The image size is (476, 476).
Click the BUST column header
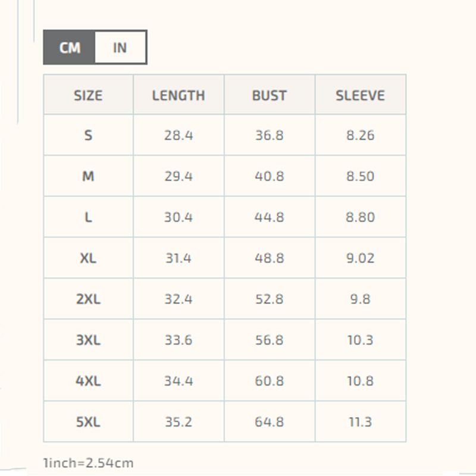(270, 95)
